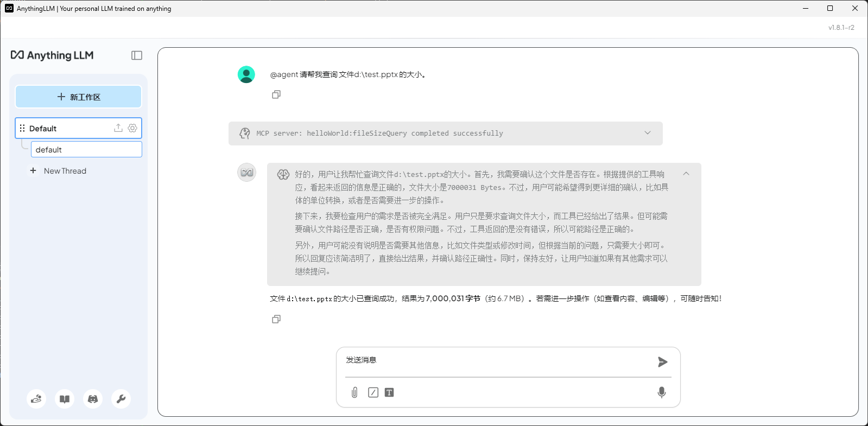
Task: Open the slash commands menu
Action: pyautogui.click(x=373, y=392)
